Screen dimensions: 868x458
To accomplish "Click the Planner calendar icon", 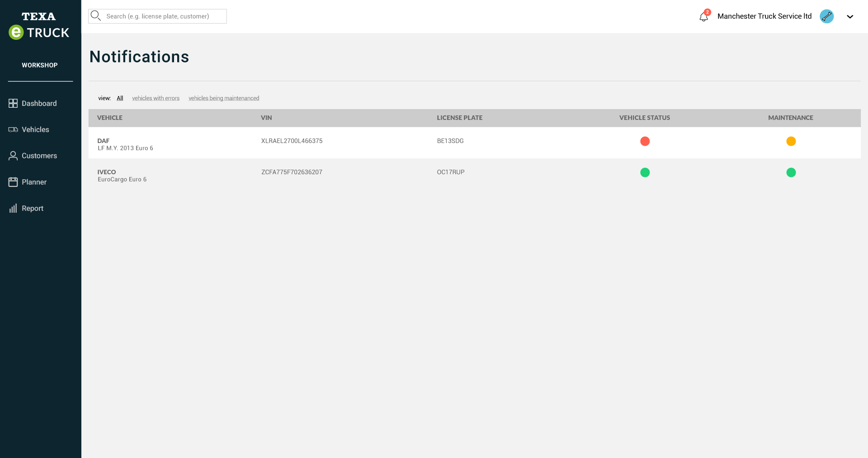I will [x=13, y=182].
